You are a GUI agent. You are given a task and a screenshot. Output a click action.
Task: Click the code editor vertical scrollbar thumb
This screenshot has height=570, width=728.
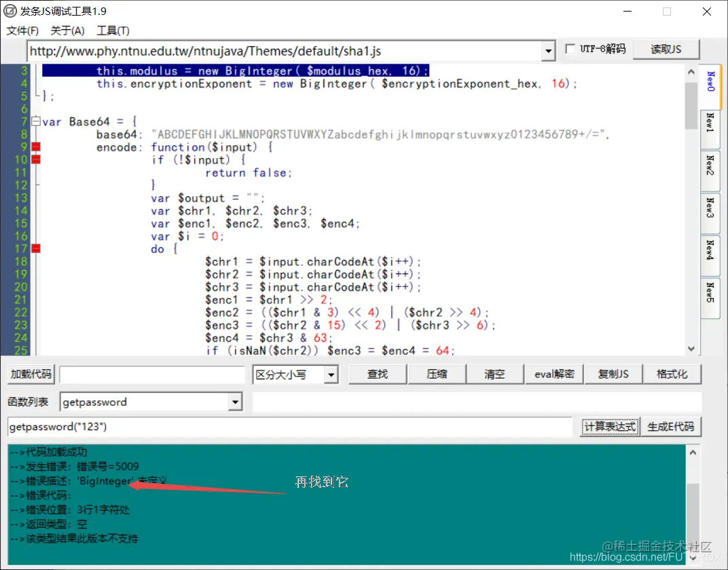[691, 105]
